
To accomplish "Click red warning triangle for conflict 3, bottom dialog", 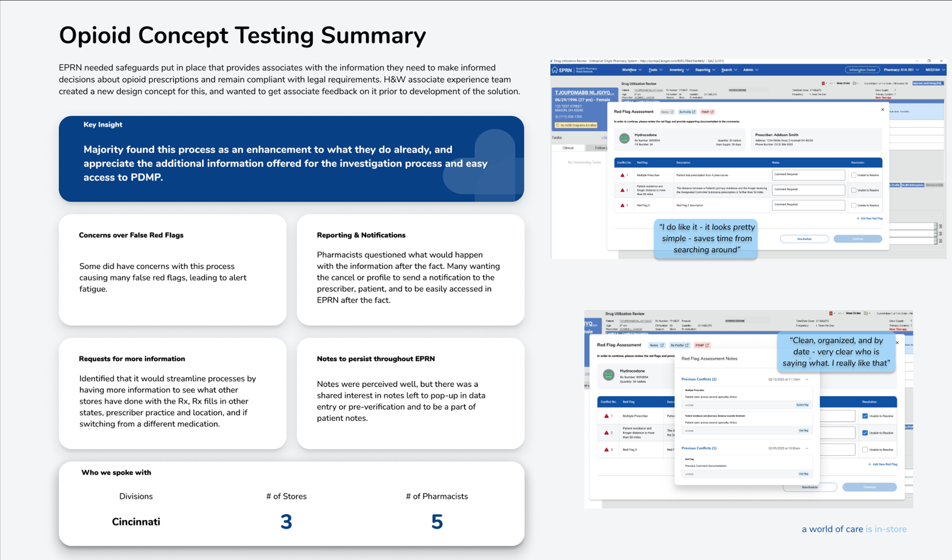I will pos(606,450).
